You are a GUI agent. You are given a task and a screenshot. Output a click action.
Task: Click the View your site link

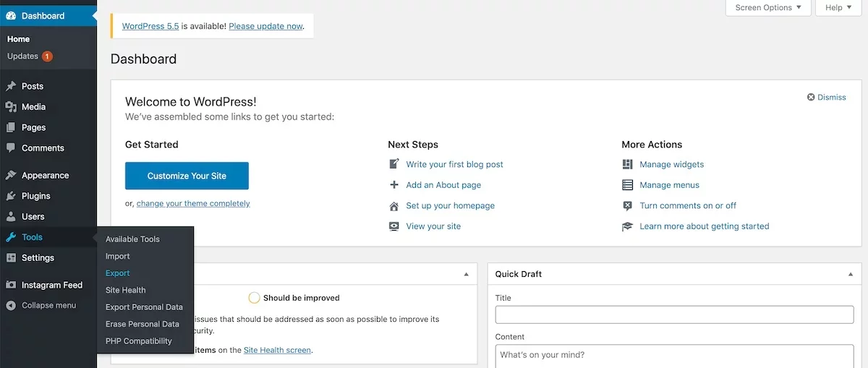tap(433, 226)
